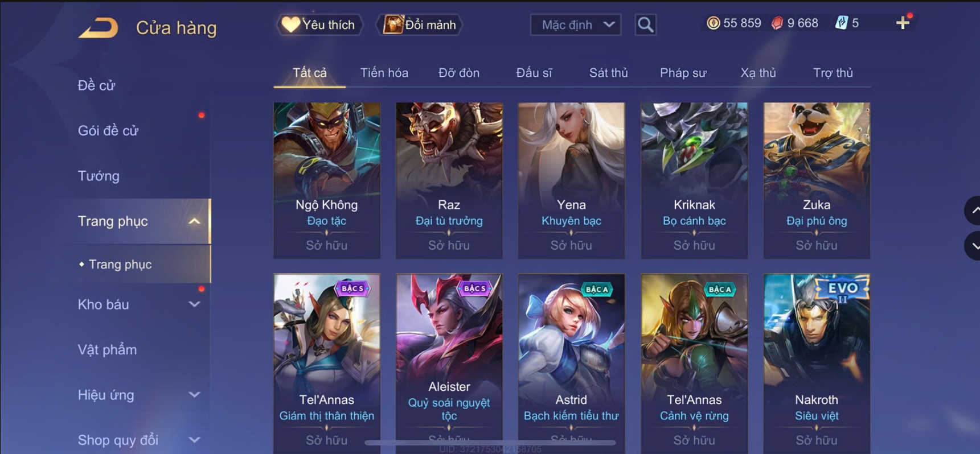
Task: Click the gold coin balance icon
Action: point(713,23)
